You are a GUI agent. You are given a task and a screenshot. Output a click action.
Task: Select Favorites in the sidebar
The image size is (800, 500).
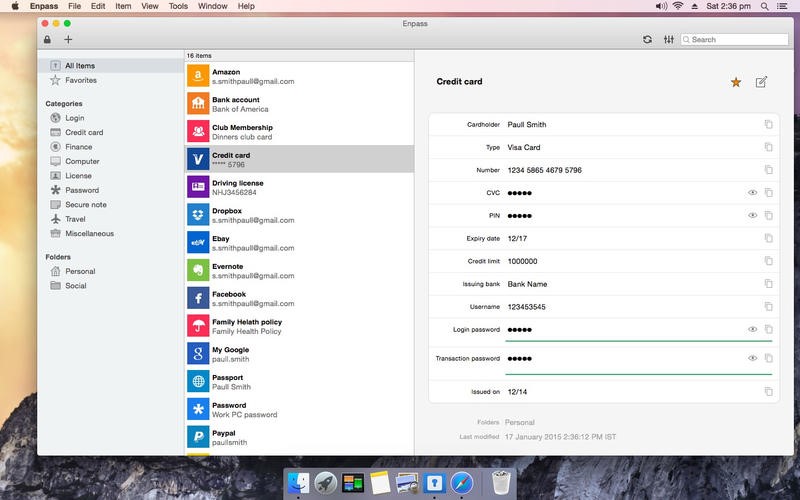click(81, 80)
